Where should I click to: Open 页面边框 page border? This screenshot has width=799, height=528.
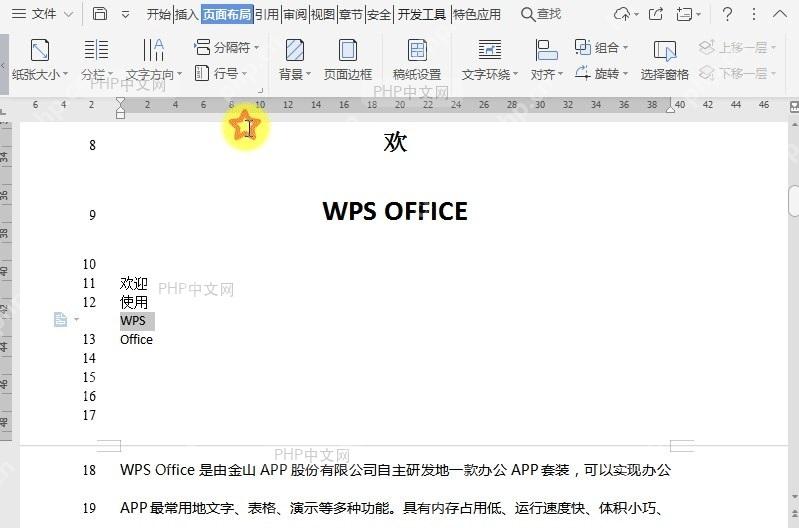pos(348,59)
